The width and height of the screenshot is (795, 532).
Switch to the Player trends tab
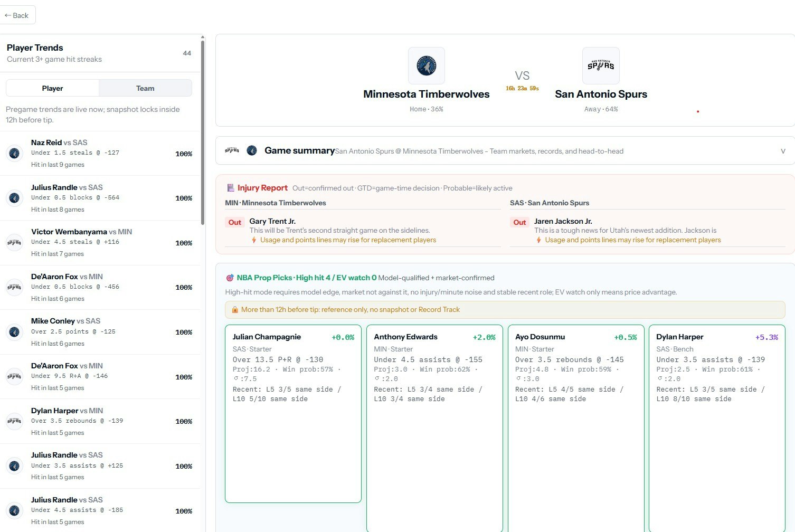(x=52, y=88)
